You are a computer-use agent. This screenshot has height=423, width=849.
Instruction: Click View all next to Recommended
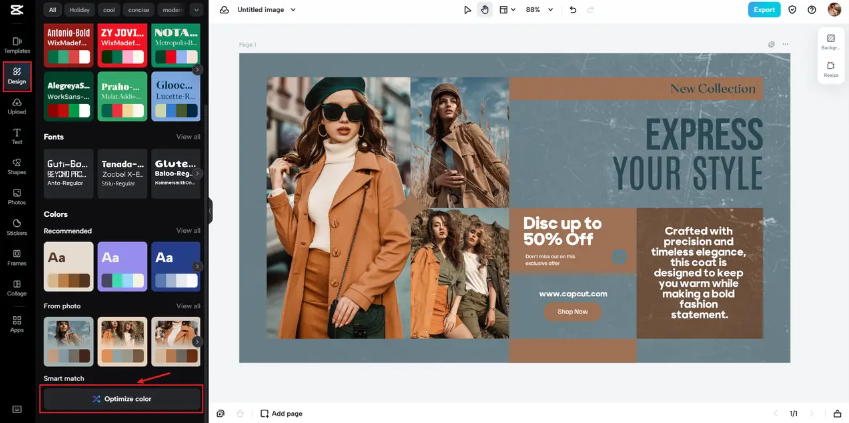[188, 231]
